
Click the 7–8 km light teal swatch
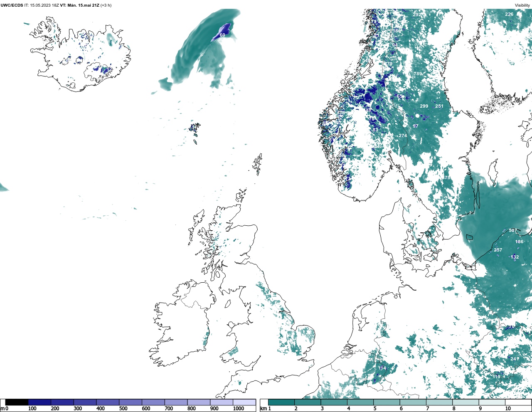pyautogui.click(x=439, y=402)
